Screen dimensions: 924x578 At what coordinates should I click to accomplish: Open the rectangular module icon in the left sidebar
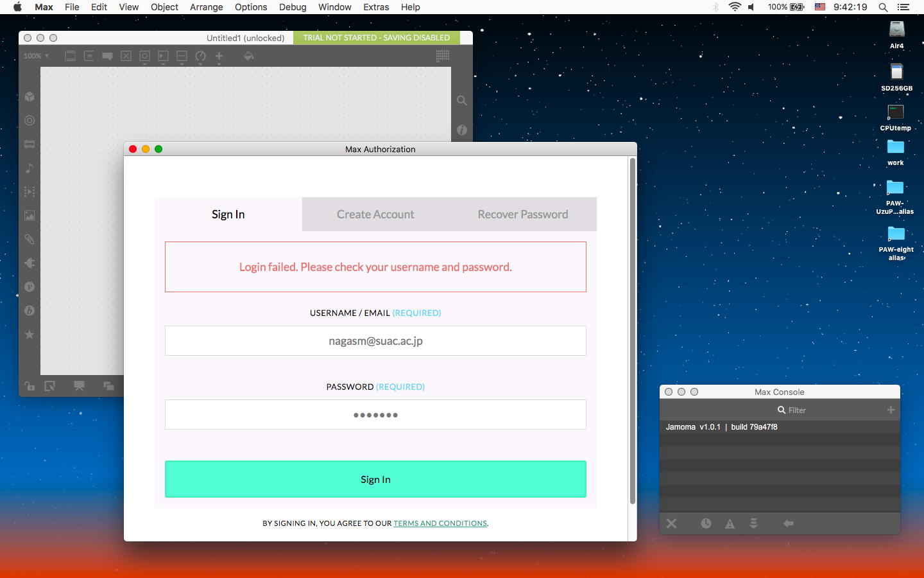(30, 144)
